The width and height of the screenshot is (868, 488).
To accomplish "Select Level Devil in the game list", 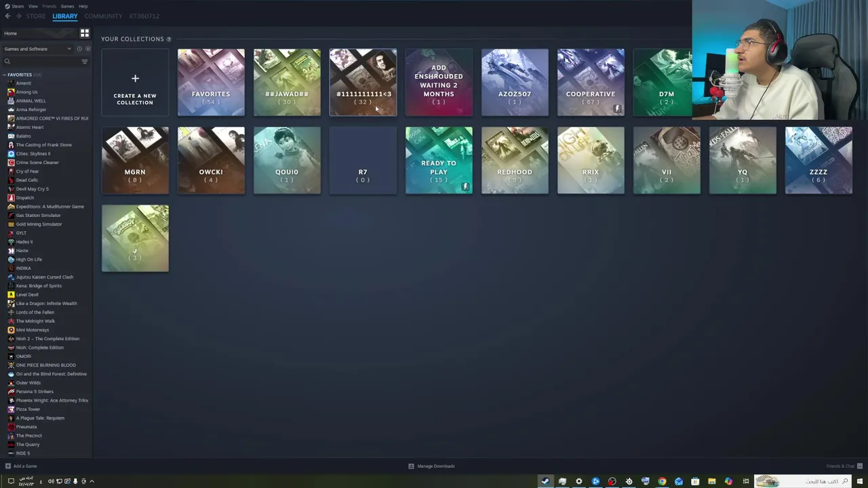I will (26, 295).
